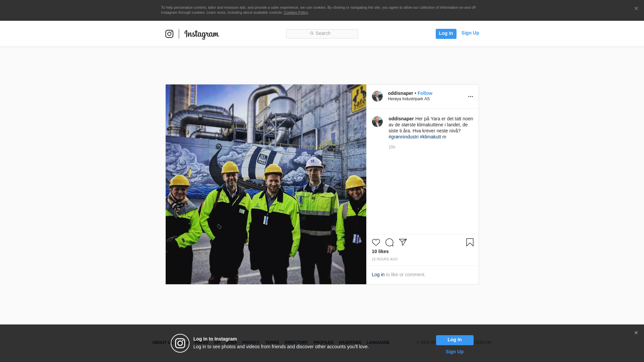Close the bottom login prompt banner
This screenshot has width=644, height=362.
tap(636, 333)
